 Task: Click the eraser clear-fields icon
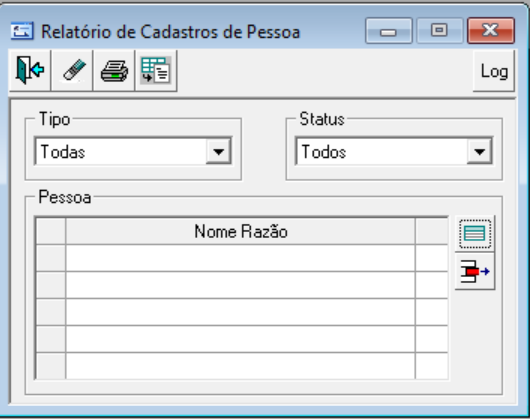coord(72,70)
